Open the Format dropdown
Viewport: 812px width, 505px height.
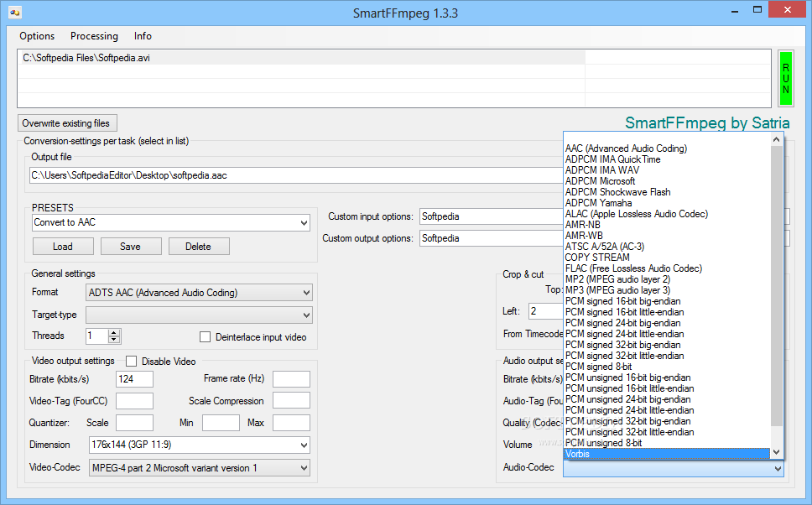tap(200, 293)
